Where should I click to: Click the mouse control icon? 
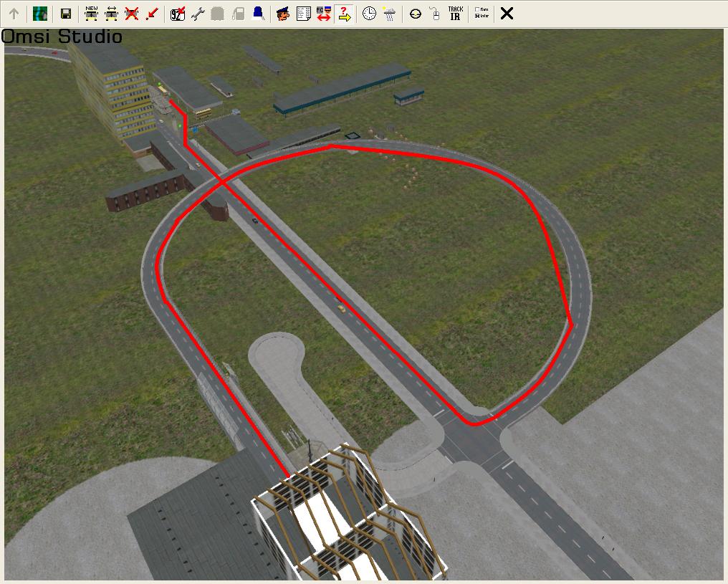[435, 14]
